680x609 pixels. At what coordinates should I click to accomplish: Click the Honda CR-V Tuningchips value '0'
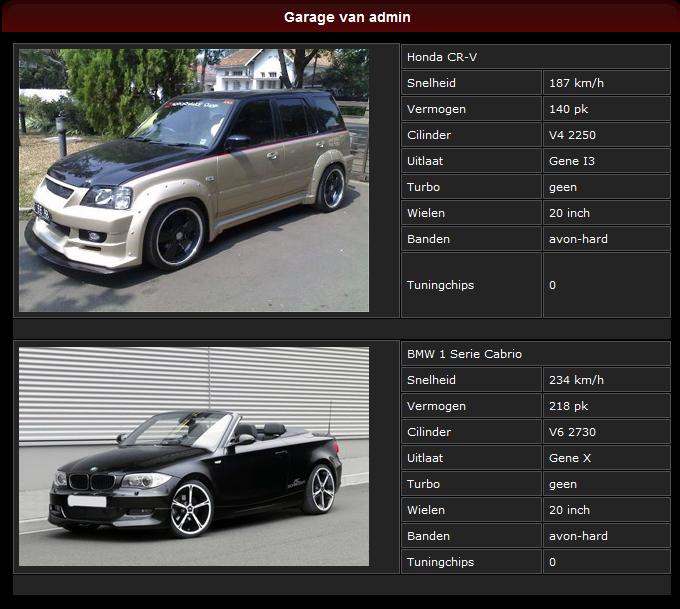click(552, 285)
